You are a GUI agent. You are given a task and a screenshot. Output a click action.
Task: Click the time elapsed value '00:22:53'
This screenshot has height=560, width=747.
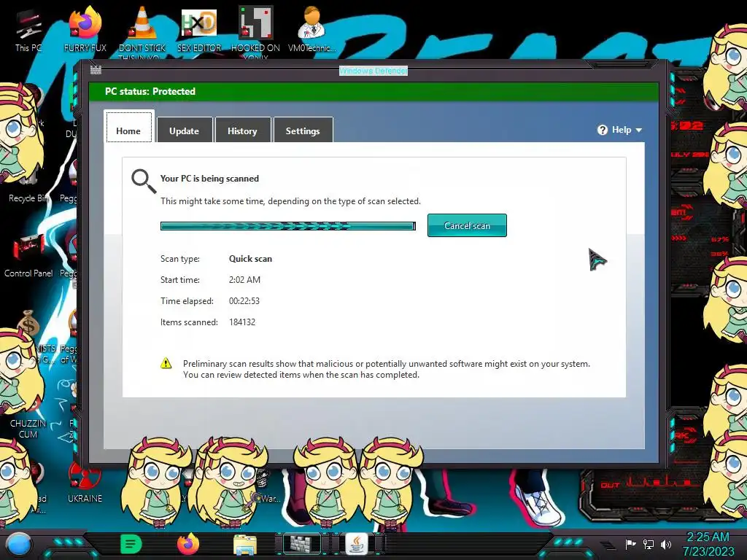tap(244, 301)
